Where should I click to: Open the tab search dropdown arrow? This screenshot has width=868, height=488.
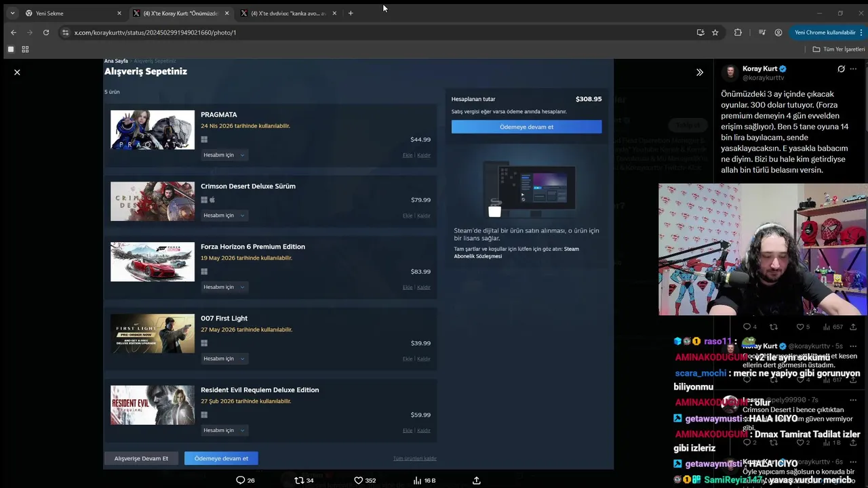(x=12, y=13)
